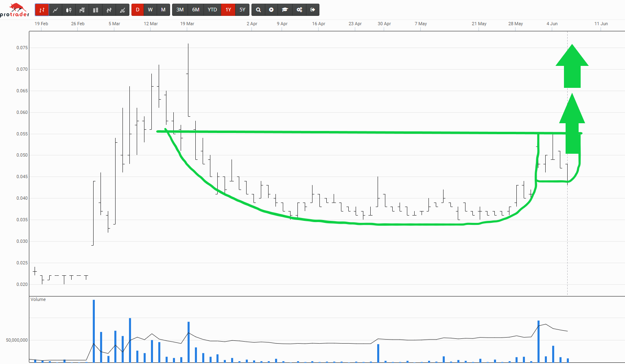Image resolution: width=625 pixels, height=364 pixels.
Task: Click the 50,000,000 volume axis label
Action: click(x=17, y=340)
